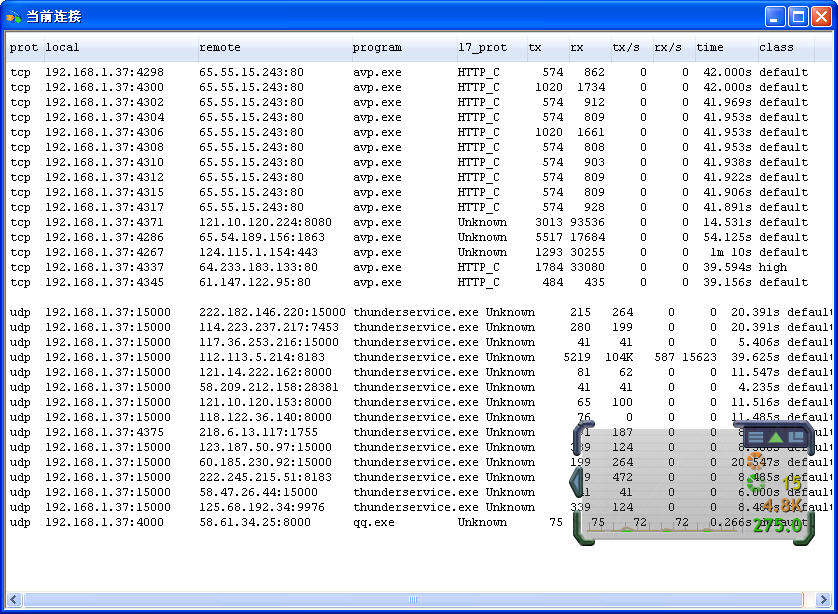Click remote address 121.10.120.224:8080
This screenshot has width=838, height=614.
click(265, 222)
